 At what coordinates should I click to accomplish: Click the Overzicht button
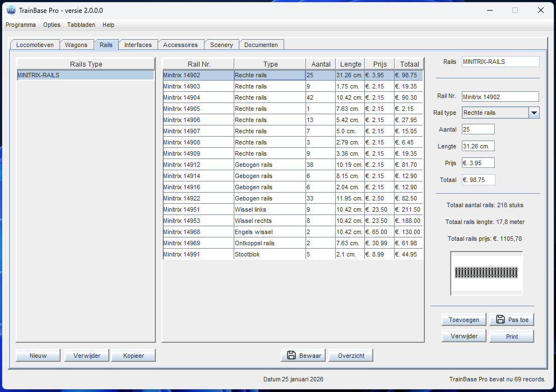pyautogui.click(x=351, y=356)
